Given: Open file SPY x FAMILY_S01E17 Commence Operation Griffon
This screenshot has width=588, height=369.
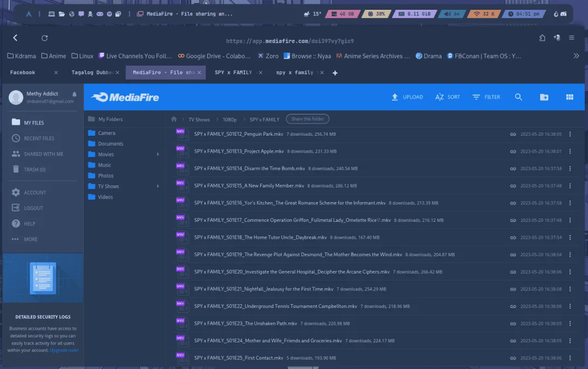Looking at the screenshot, I should [292, 220].
